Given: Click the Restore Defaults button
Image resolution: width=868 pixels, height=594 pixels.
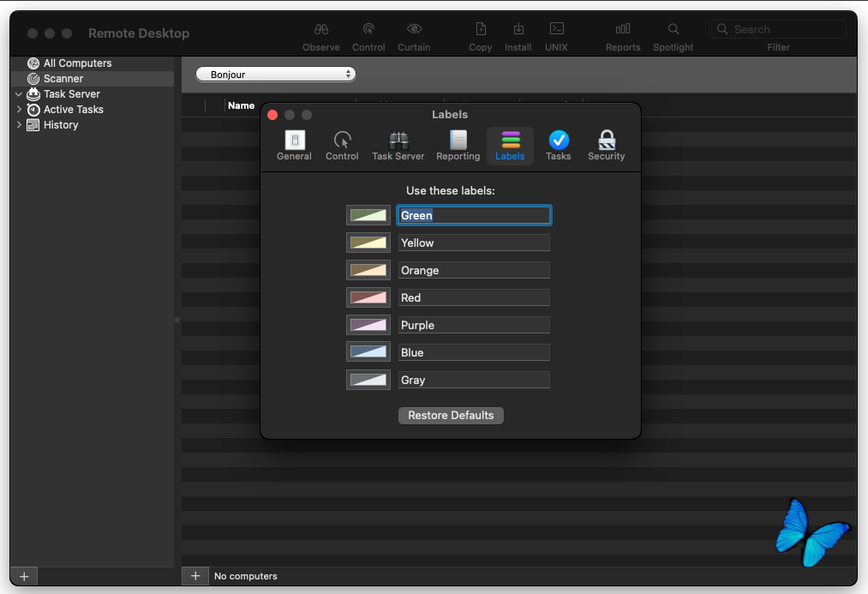Looking at the screenshot, I should click(x=451, y=415).
